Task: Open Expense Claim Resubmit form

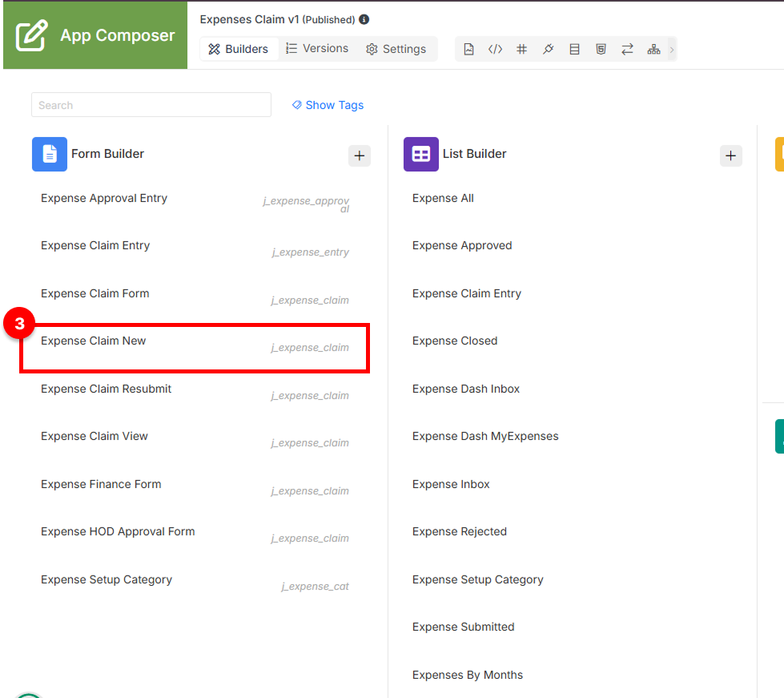Action: 106,389
